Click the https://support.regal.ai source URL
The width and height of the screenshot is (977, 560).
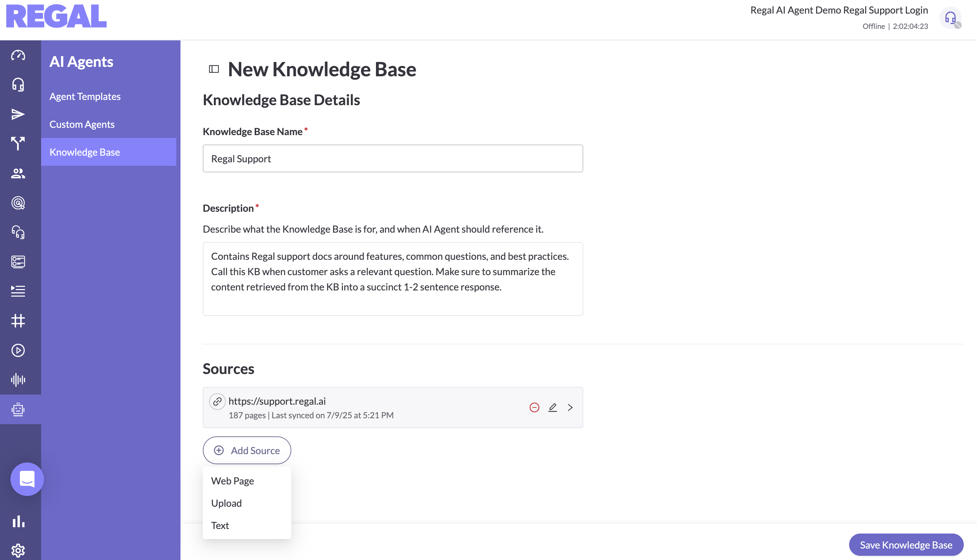(277, 401)
